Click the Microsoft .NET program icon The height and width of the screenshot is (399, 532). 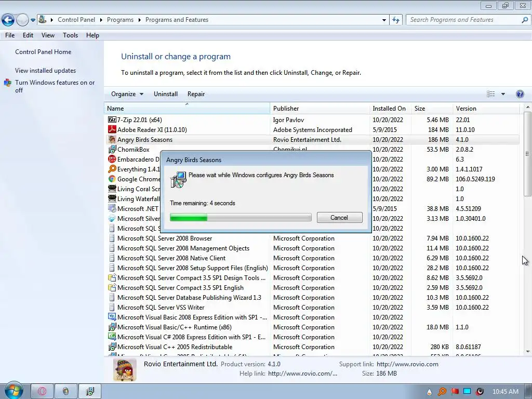112,208
